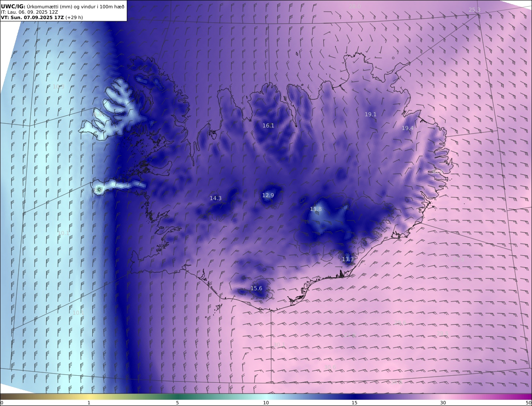
Task: Click the 14.3 value on the map
Action: coord(215,198)
